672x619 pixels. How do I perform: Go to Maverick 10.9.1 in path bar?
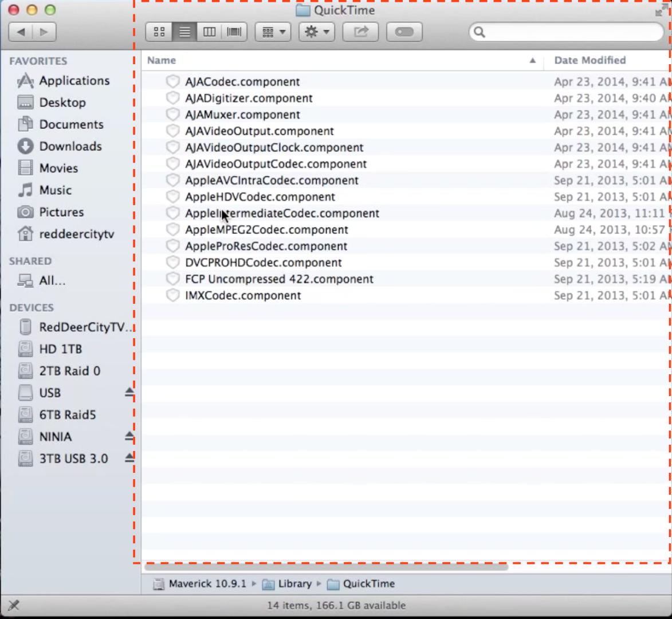point(200,584)
